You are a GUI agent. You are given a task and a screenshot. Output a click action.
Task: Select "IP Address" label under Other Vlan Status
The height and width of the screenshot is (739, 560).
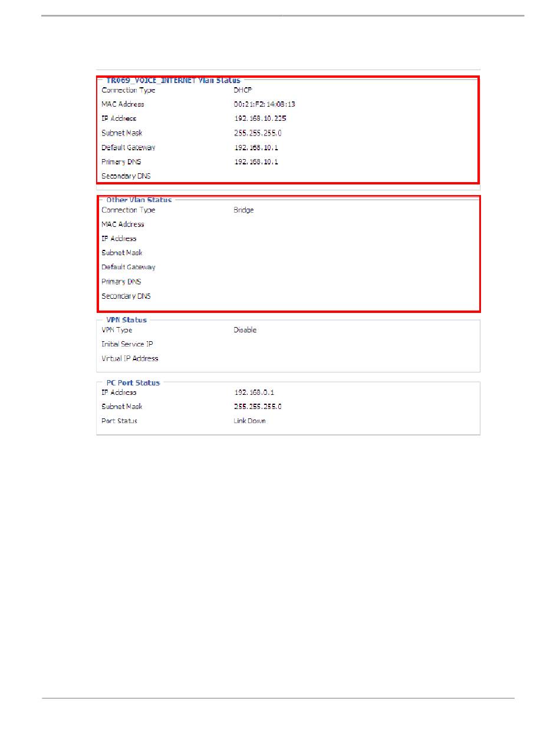point(118,239)
